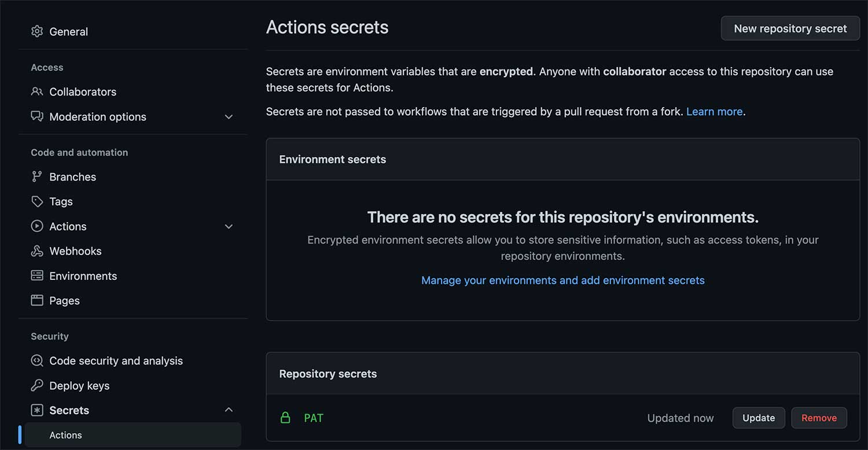Click the Branches git-branch icon
This screenshot has height=450, width=868.
(x=37, y=176)
